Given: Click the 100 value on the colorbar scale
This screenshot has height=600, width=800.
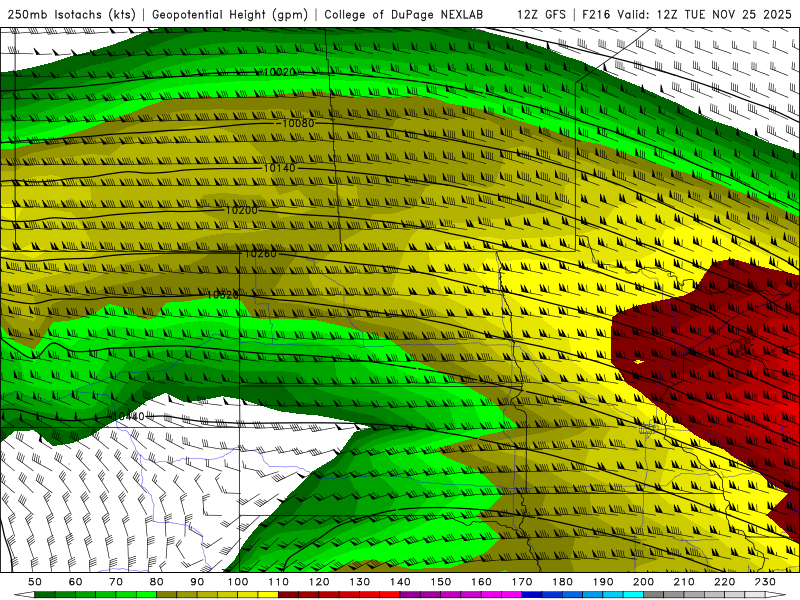Looking at the screenshot, I should pyautogui.click(x=238, y=582).
